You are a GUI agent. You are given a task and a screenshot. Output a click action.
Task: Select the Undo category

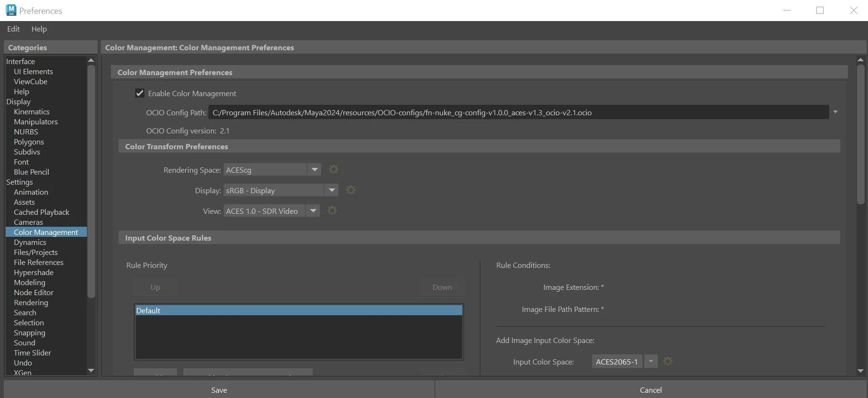pos(23,363)
